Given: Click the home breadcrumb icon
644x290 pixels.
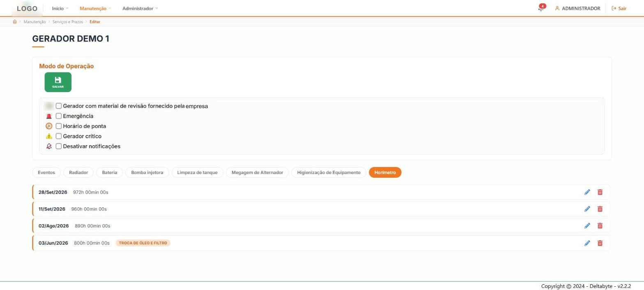Looking at the screenshot, I should tap(15, 22).
